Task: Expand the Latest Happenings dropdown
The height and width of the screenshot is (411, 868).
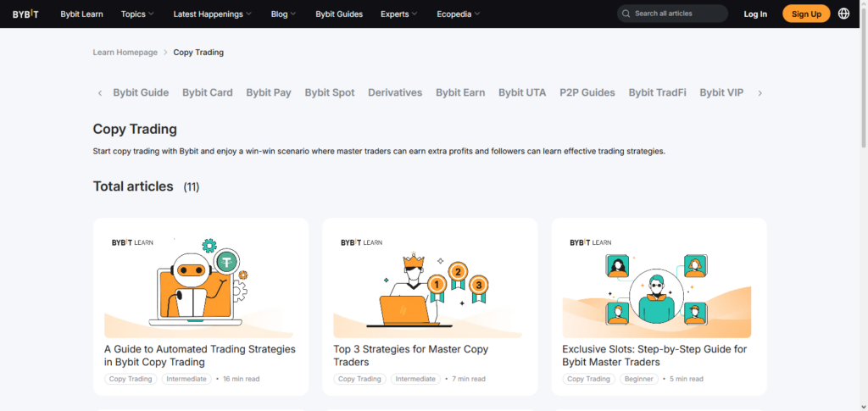Action: [212, 14]
